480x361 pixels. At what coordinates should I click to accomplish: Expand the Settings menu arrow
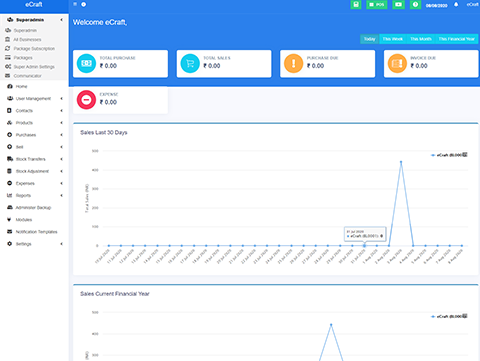[x=62, y=244]
